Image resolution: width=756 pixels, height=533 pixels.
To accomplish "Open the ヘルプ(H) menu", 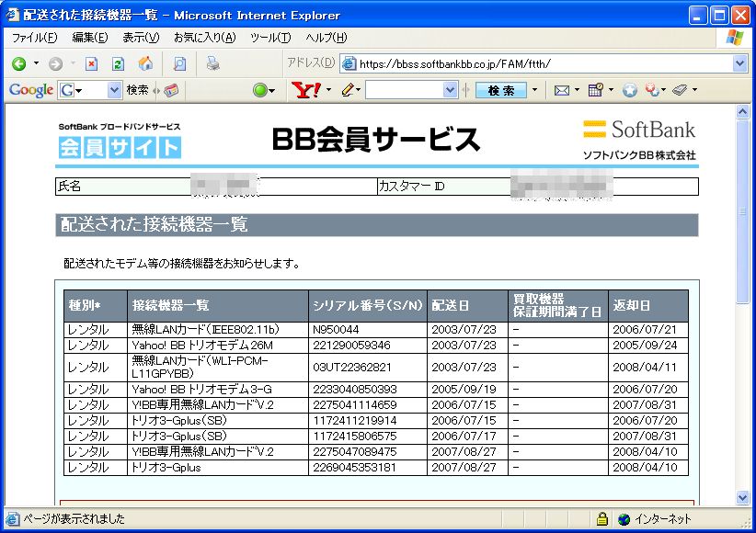I will click(326, 38).
